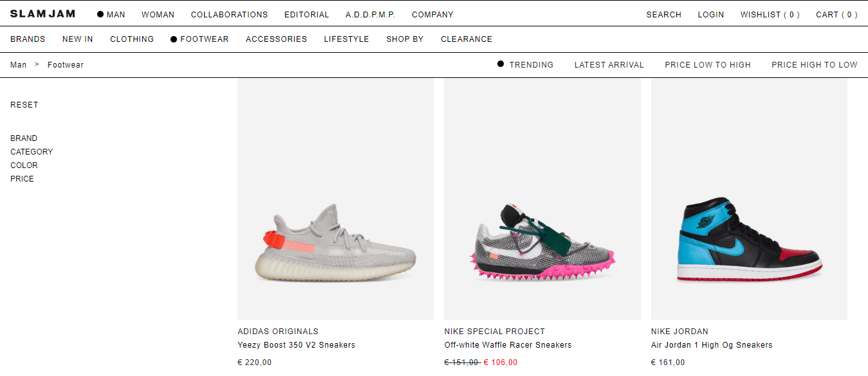The width and height of the screenshot is (868, 376).
Task: Go to LOGIN page
Action: coord(710,14)
